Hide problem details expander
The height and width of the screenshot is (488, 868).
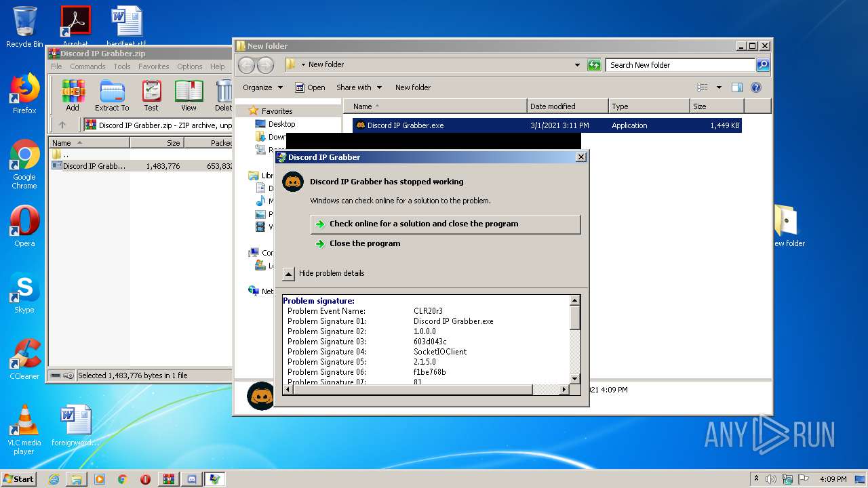click(289, 274)
